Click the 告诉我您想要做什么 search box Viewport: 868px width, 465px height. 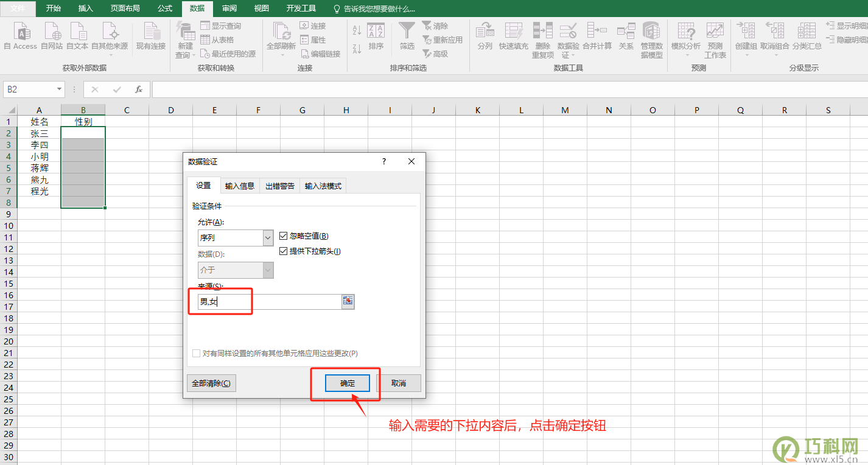click(375, 9)
